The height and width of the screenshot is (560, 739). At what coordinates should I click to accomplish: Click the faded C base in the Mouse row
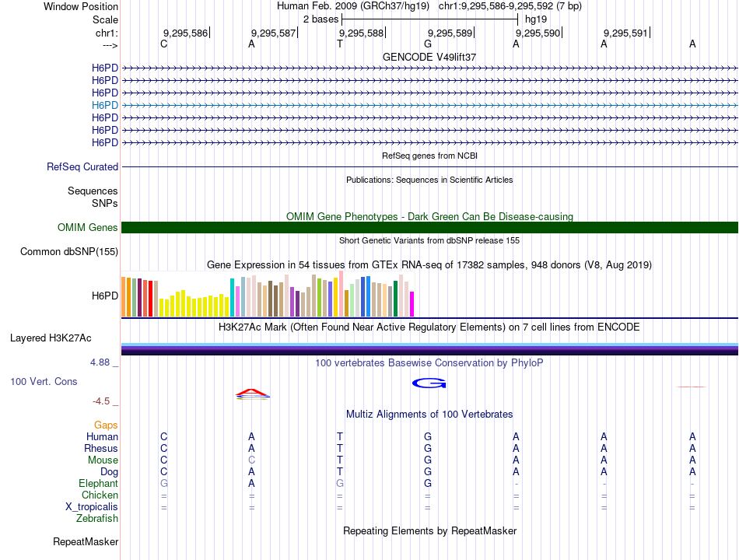[252, 460]
